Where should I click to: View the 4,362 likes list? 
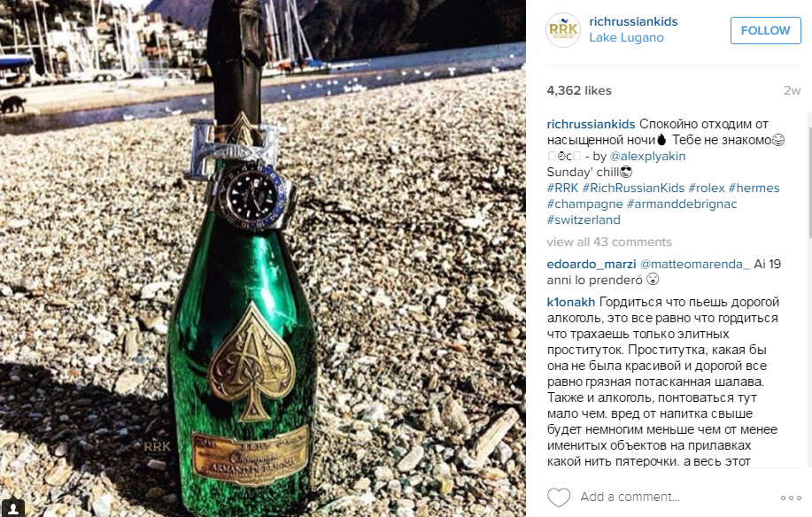pyautogui.click(x=579, y=90)
